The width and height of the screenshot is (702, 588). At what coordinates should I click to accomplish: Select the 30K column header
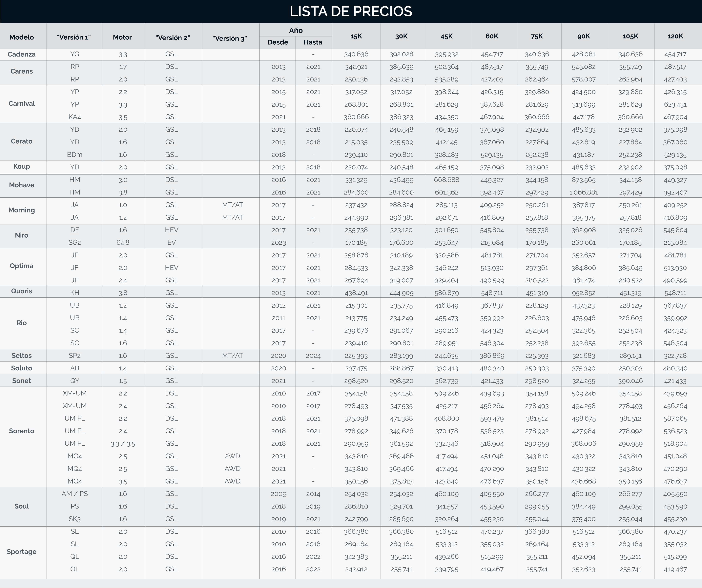tap(402, 36)
